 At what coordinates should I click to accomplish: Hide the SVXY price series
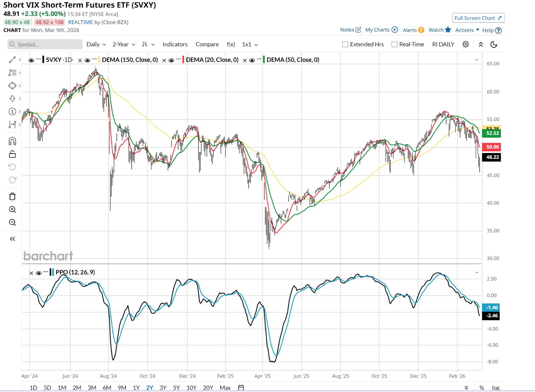click(31, 60)
